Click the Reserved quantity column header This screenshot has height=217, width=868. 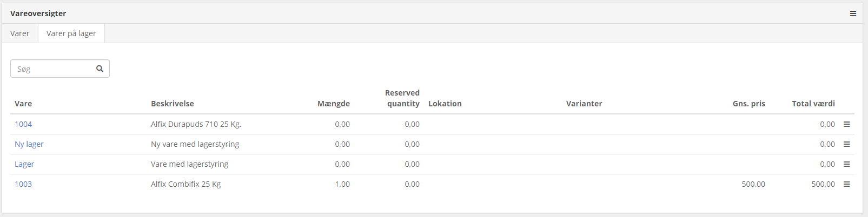pos(402,98)
